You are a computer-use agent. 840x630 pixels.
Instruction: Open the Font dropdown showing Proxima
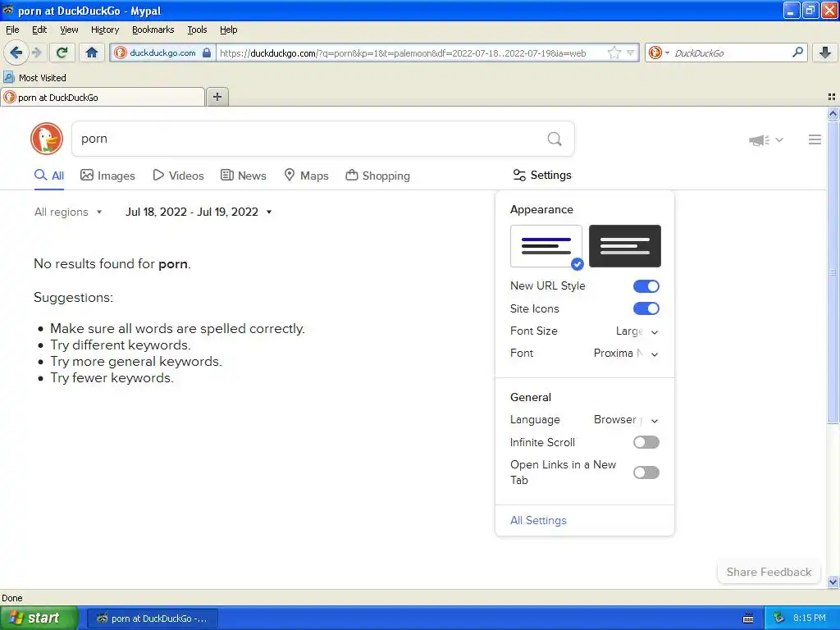coord(626,353)
